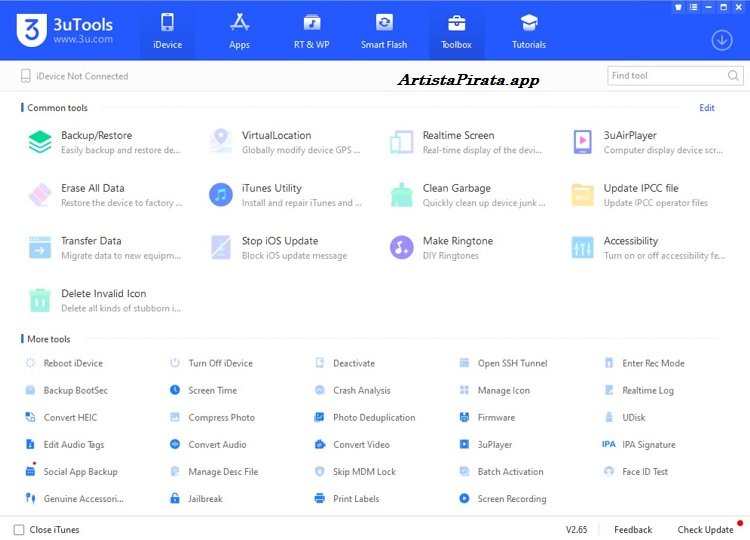Click the Edit link for common tools
This screenshot has height=540, width=750.
[707, 108]
